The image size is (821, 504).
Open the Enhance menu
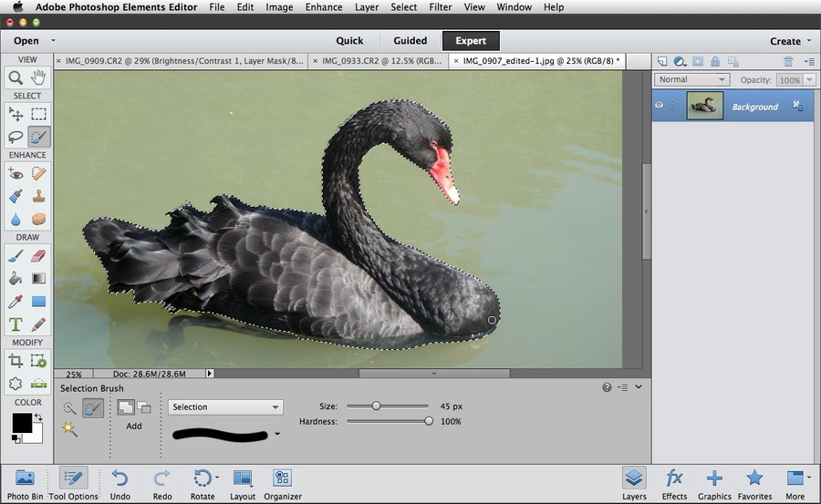point(324,7)
